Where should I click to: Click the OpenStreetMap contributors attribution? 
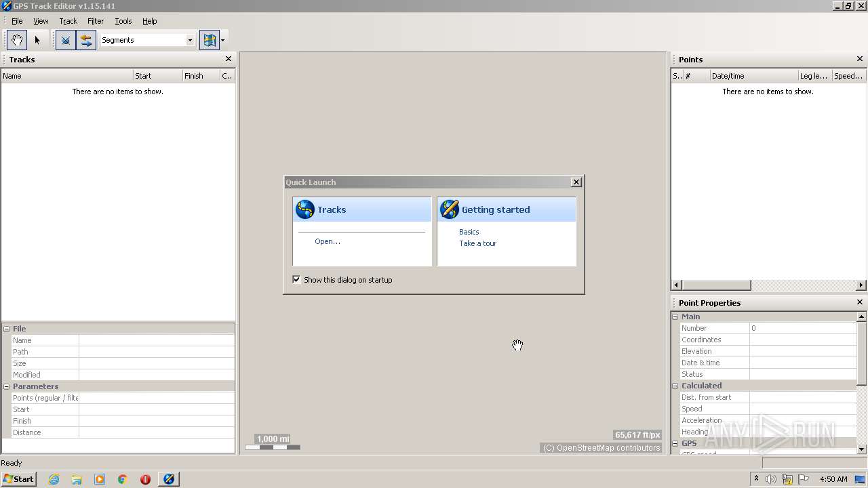click(601, 448)
